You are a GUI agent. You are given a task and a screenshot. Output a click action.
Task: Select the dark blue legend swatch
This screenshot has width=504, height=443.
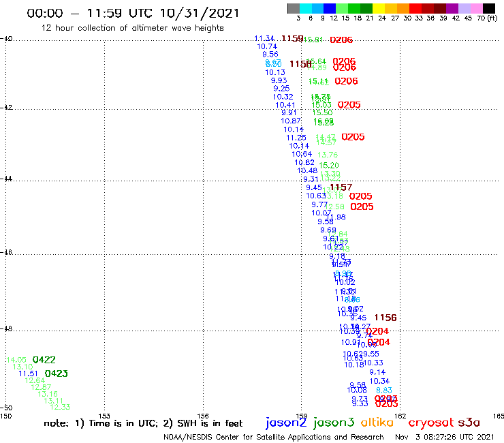click(330, 9)
